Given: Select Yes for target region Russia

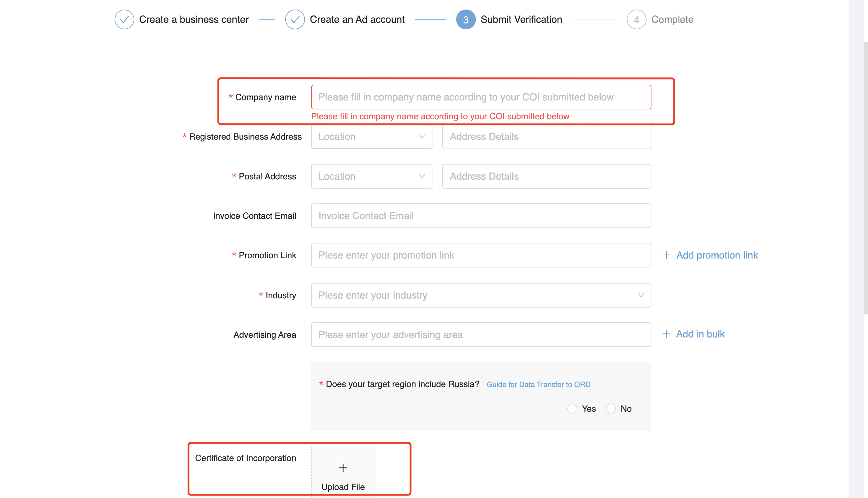Looking at the screenshot, I should point(572,409).
